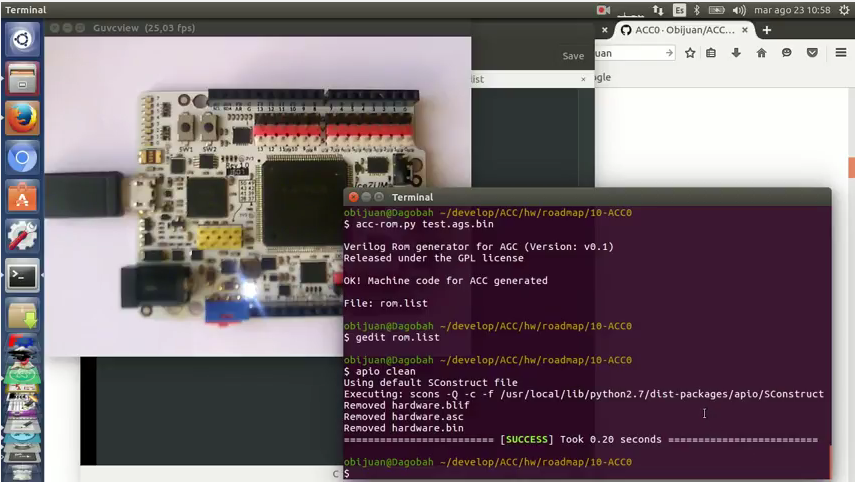
Task: Open System Settings wrench-gear icon
Action: point(22,236)
